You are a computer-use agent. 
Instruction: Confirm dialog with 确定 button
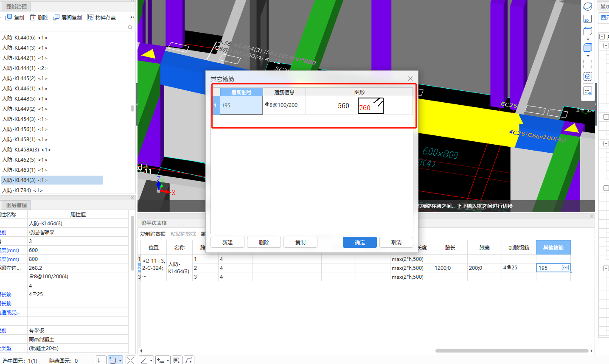[360, 242]
